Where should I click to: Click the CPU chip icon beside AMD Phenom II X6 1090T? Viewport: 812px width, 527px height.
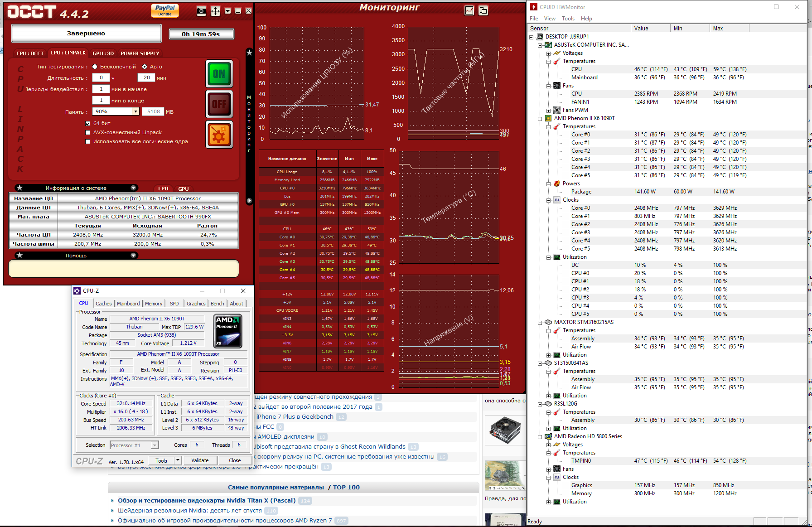click(x=548, y=118)
